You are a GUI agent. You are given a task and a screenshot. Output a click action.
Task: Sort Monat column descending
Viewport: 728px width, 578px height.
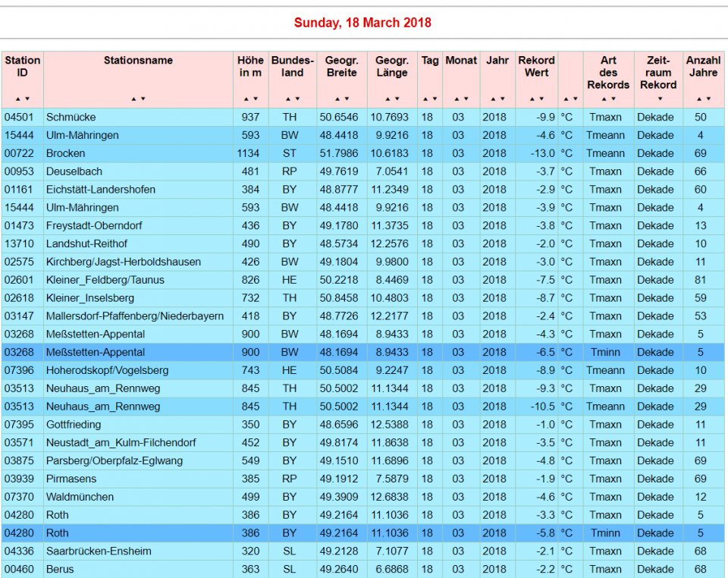click(x=466, y=99)
